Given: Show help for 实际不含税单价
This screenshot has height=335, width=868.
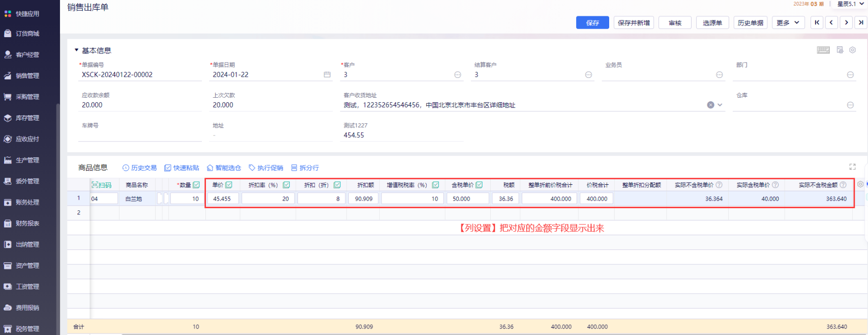Looking at the screenshot, I should point(719,185).
